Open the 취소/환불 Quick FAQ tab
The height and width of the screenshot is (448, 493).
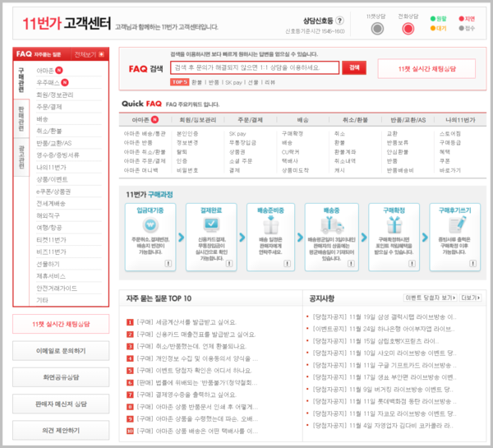coord(355,120)
